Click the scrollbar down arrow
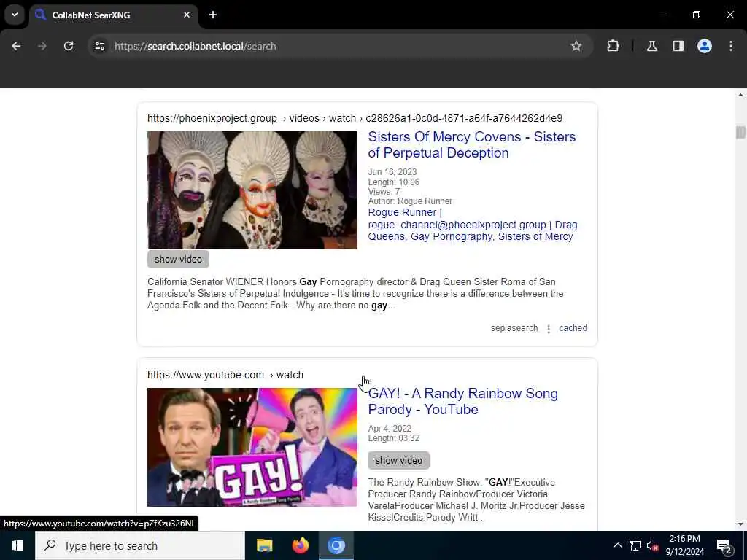747x560 pixels. tap(740, 524)
